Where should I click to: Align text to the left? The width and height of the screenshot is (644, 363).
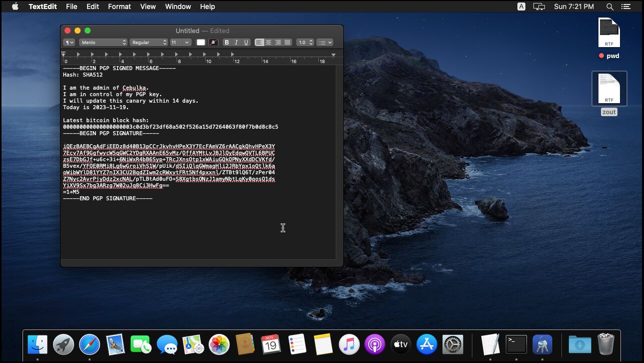click(x=259, y=43)
